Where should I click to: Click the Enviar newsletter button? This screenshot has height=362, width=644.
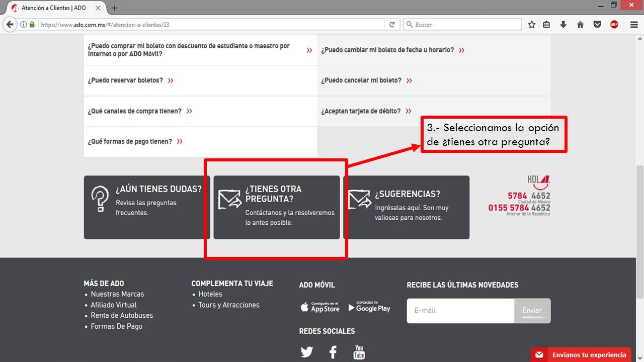532,311
